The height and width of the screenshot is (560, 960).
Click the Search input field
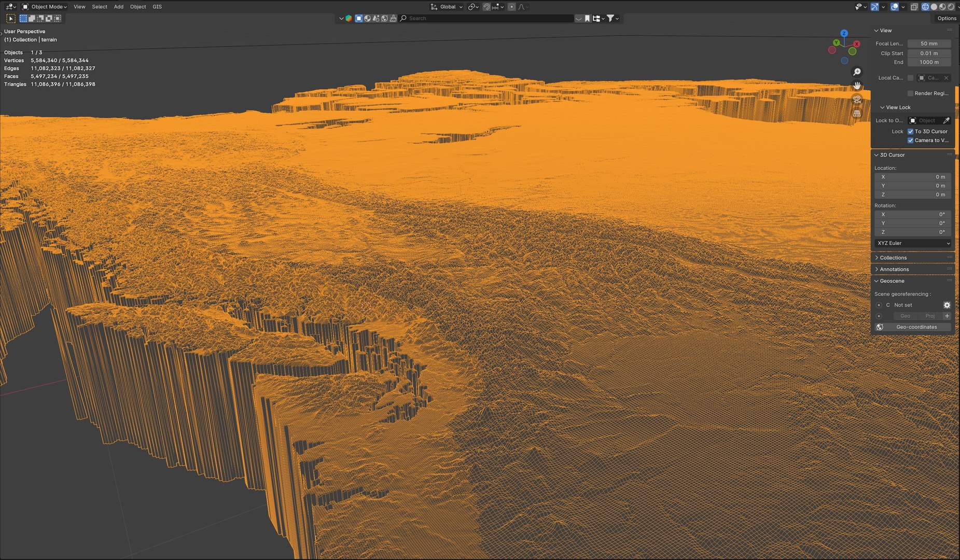coord(486,18)
